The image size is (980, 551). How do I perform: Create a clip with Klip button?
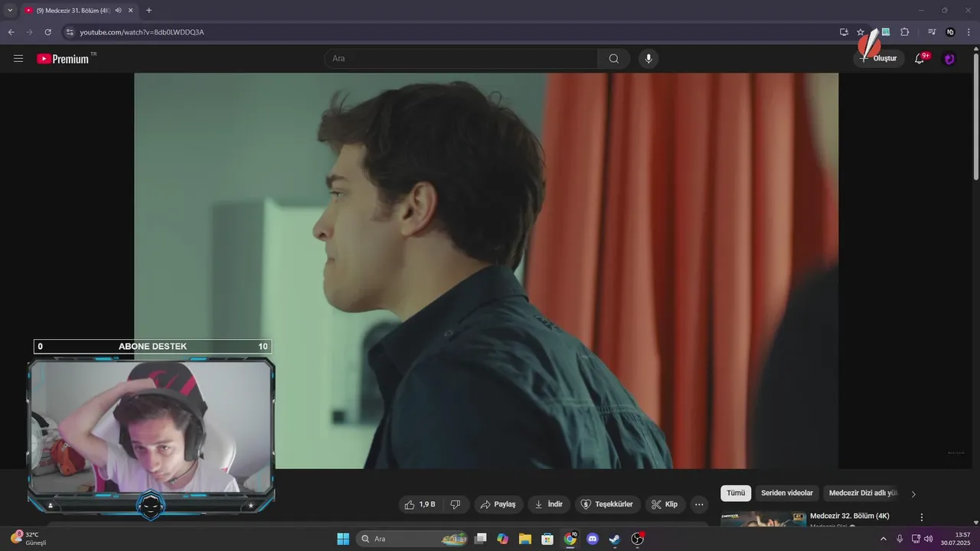click(x=665, y=504)
